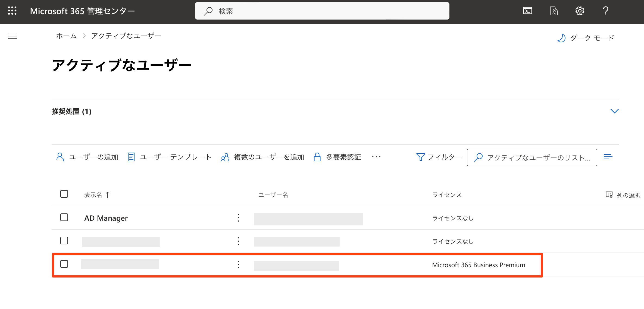Open the toolbar more options ellipsis
644x309 pixels.
376,157
